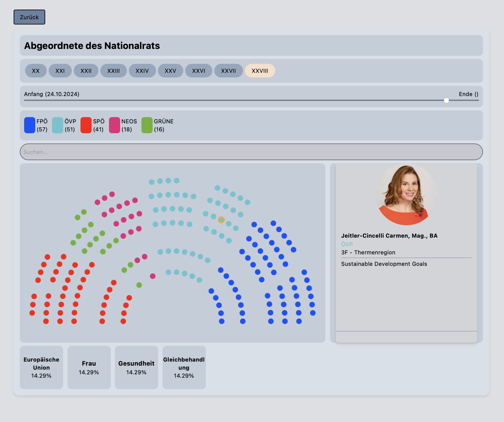This screenshot has height=422, width=504.
Task: Toggle the light-blue ÖVP party swatch
Action: click(58, 125)
